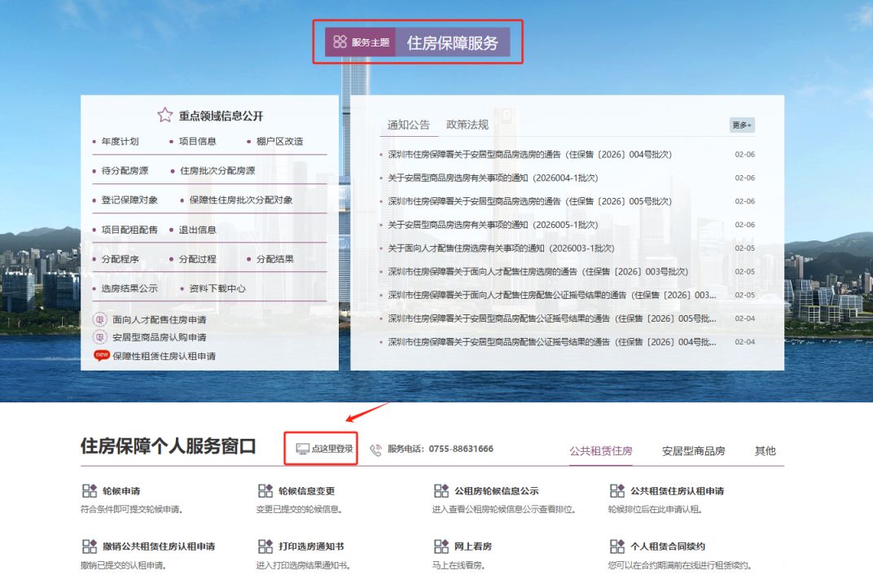The height and width of the screenshot is (588, 873).
Task: Click the grid icon for 轮候信息变更
Action: click(x=265, y=490)
